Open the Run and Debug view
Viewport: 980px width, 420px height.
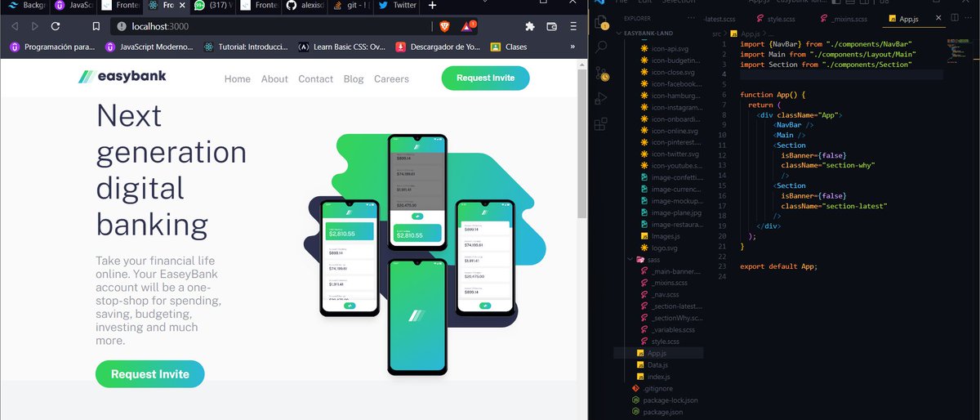602,99
